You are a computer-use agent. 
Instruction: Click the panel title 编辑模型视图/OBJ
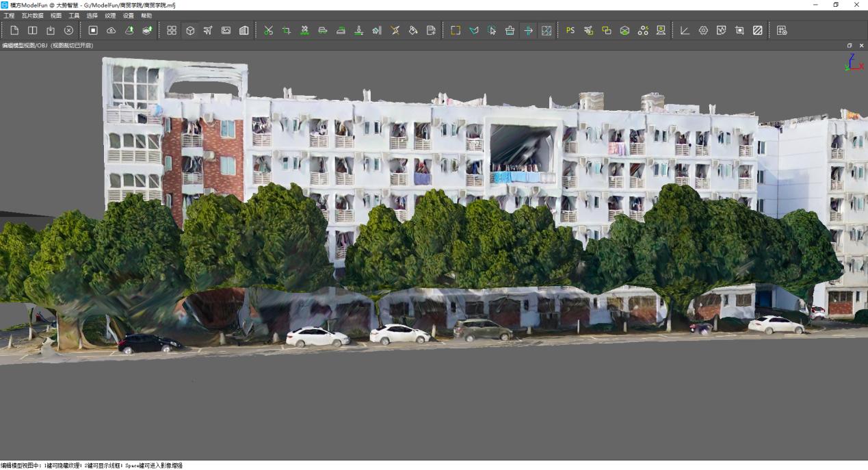(25, 45)
